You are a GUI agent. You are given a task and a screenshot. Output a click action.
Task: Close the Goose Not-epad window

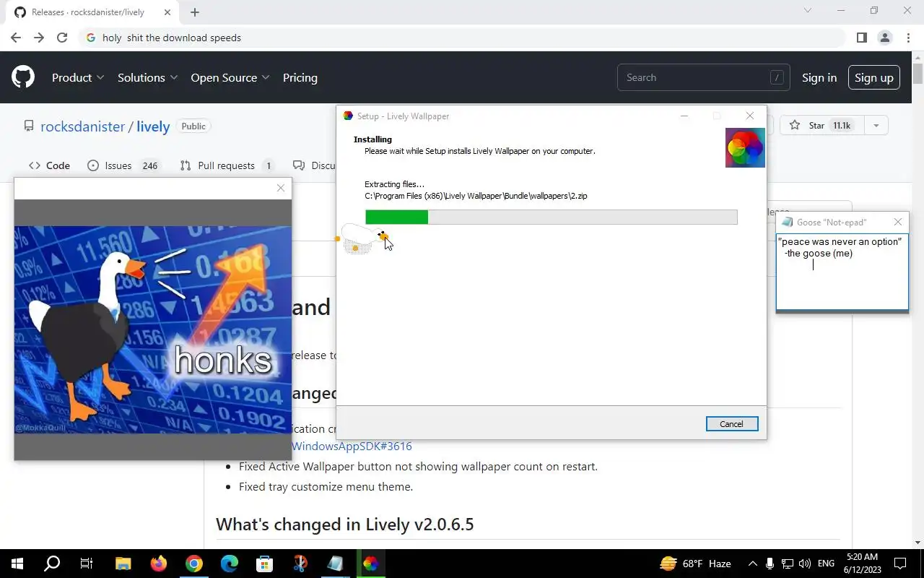coord(898,222)
